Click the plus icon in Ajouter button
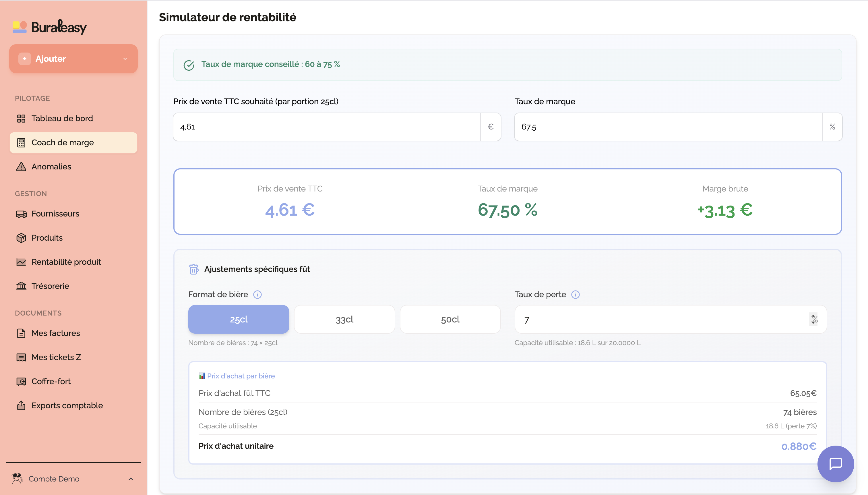This screenshot has width=868, height=495. [24, 59]
